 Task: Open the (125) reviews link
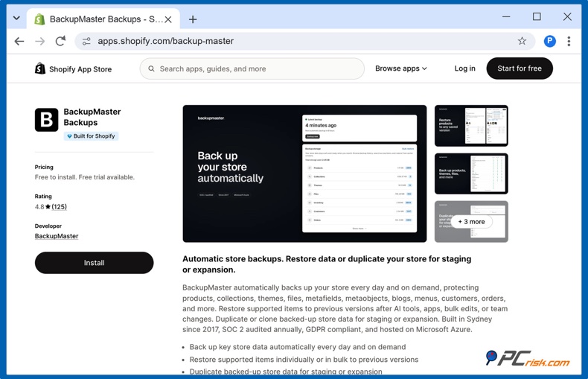coord(59,207)
